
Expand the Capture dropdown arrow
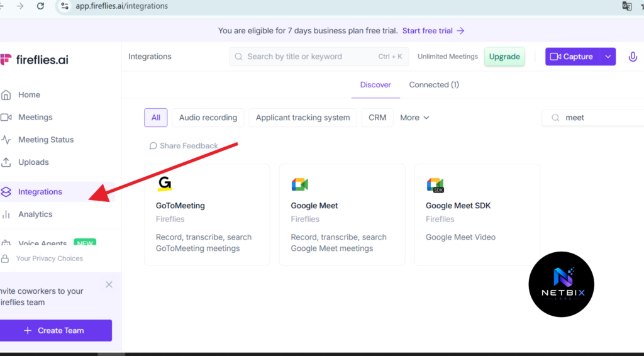(608, 57)
